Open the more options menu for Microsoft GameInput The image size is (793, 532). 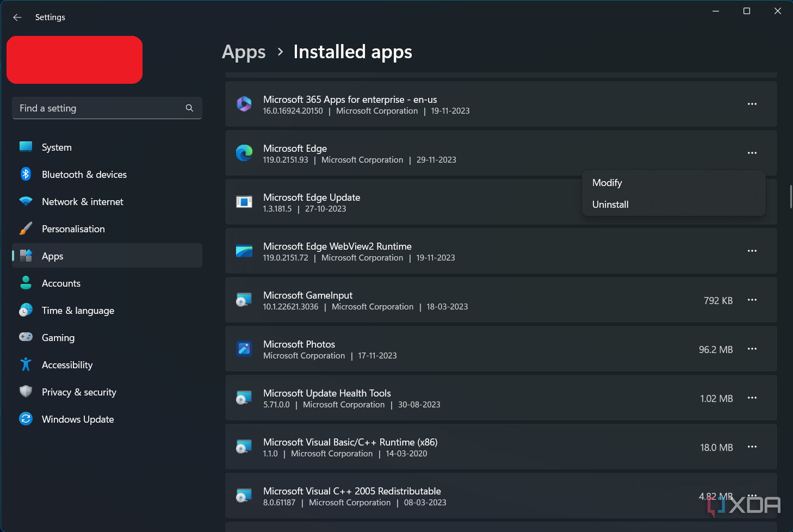click(x=752, y=300)
